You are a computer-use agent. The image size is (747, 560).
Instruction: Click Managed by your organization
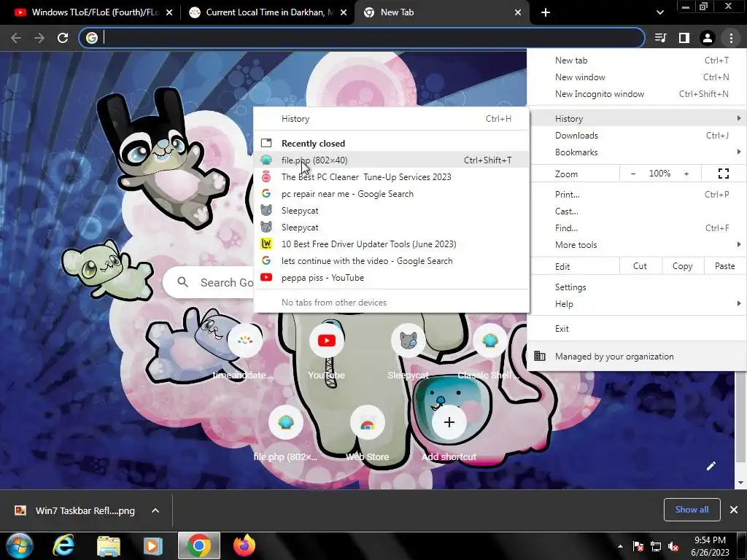(x=636, y=356)
